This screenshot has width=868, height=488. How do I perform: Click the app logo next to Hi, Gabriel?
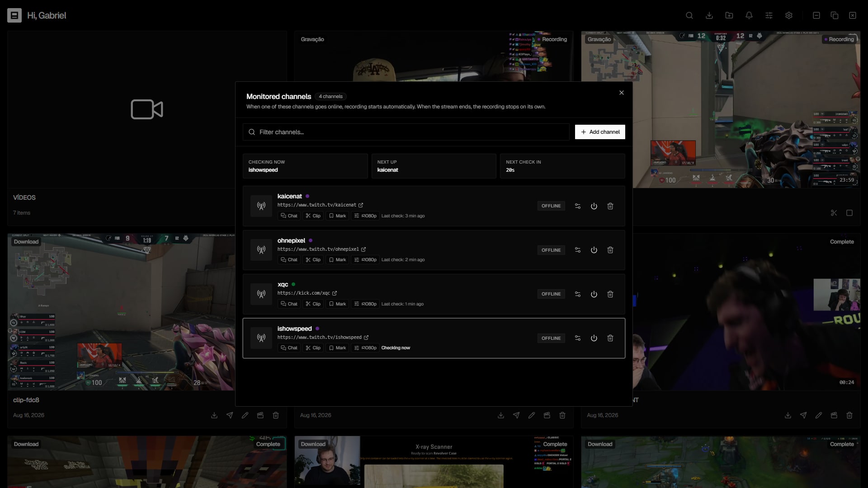tap(14, 15)
